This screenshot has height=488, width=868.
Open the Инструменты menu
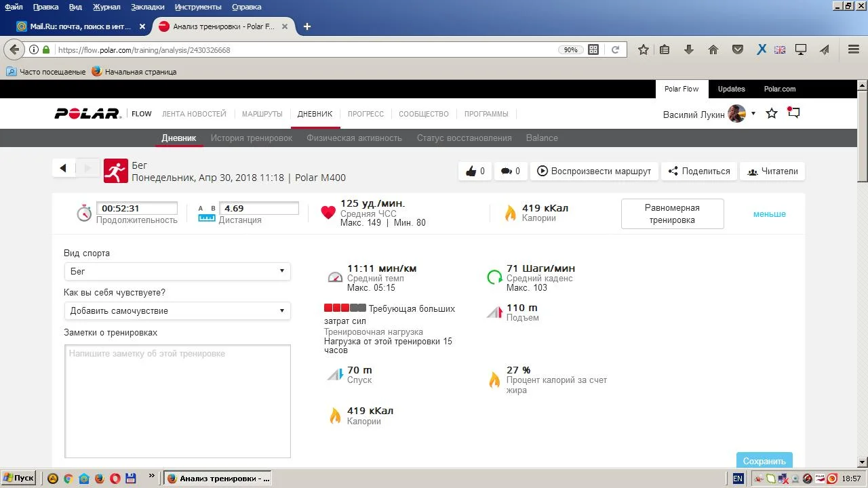198,7
